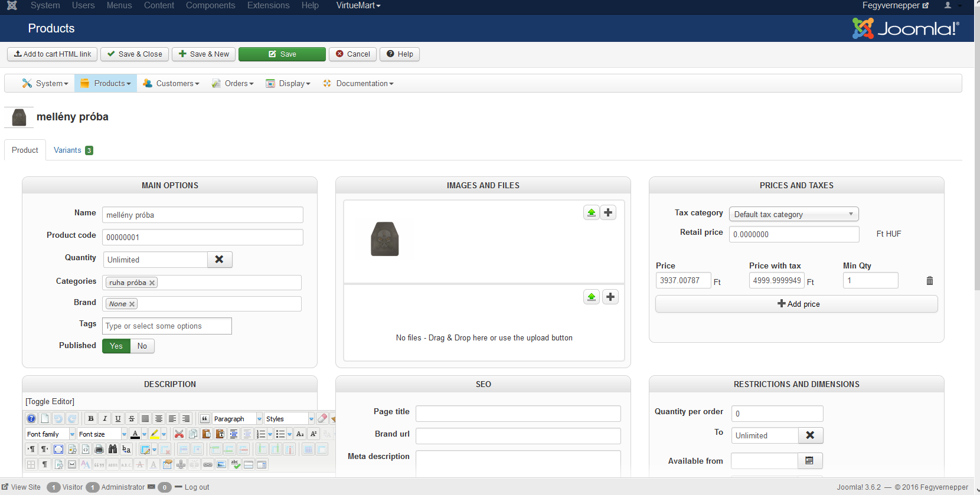The image size is (980, 495).
Task: Insert an image in the editor
Action: pyautogui.click(x=221, y=464)
